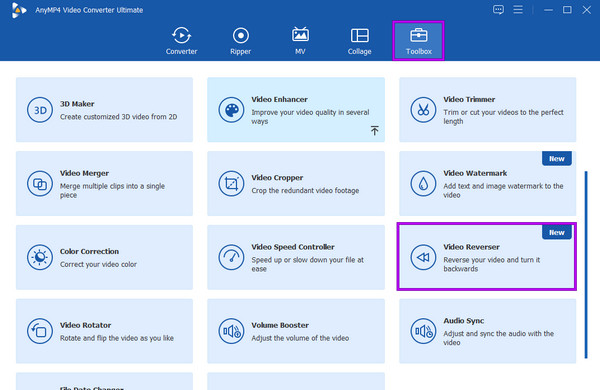
Task: Click the Video Trimmer title
Action: tap(469, 100)
